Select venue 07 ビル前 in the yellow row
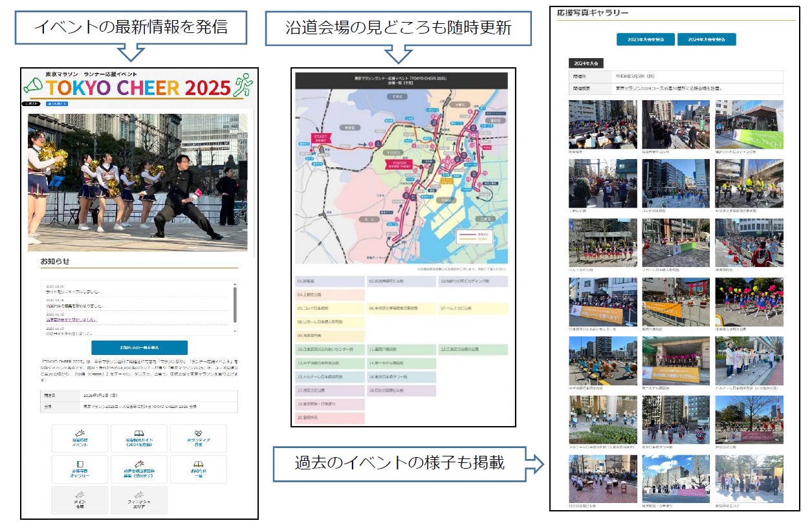The width and height of the screenshot is (812, 525). [x=473, y=308]
